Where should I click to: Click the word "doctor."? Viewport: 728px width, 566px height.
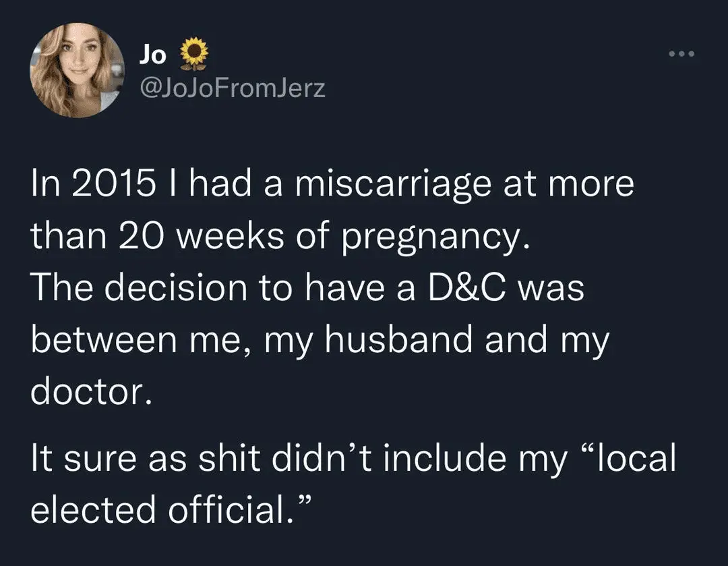click(88, 393)
